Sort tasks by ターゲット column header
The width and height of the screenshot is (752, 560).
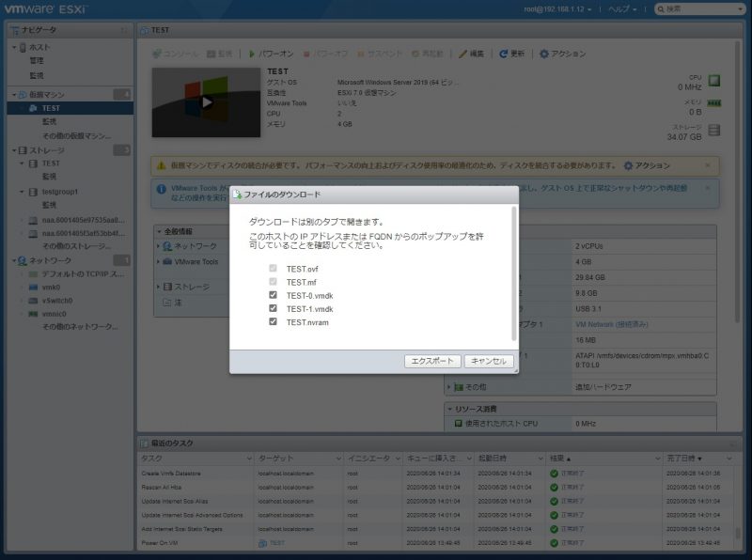coord(298,459)
